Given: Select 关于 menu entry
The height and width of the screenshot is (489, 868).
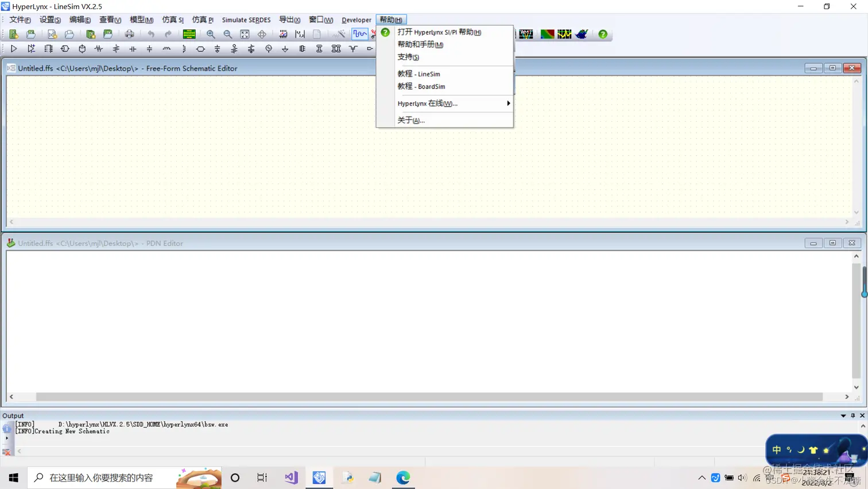Looking at the screenshot, I should click(445, 120).
